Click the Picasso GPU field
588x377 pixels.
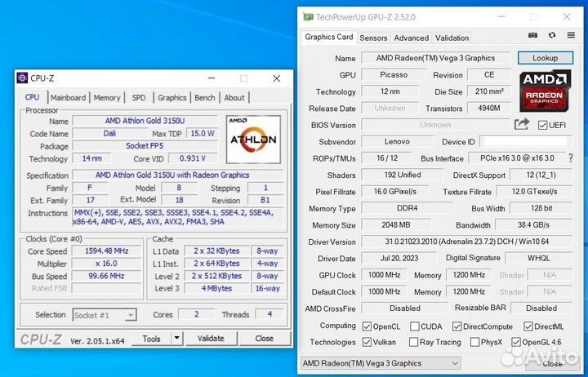point(394,74)
